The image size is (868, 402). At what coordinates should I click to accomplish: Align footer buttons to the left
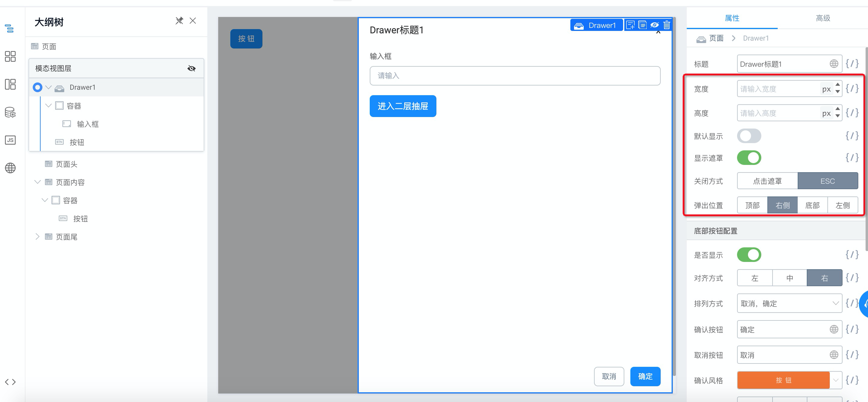pos(755,278)
